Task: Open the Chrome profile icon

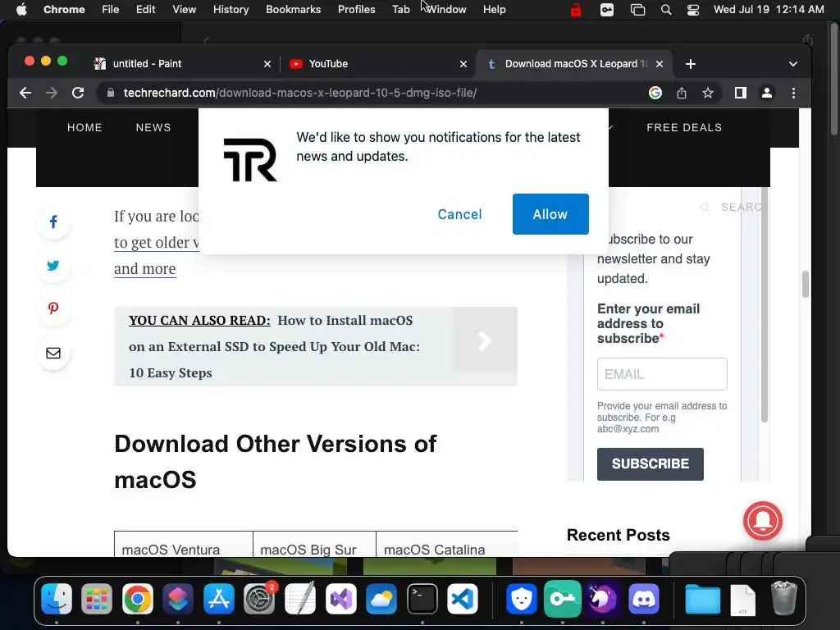Action: tap(767, 93)
